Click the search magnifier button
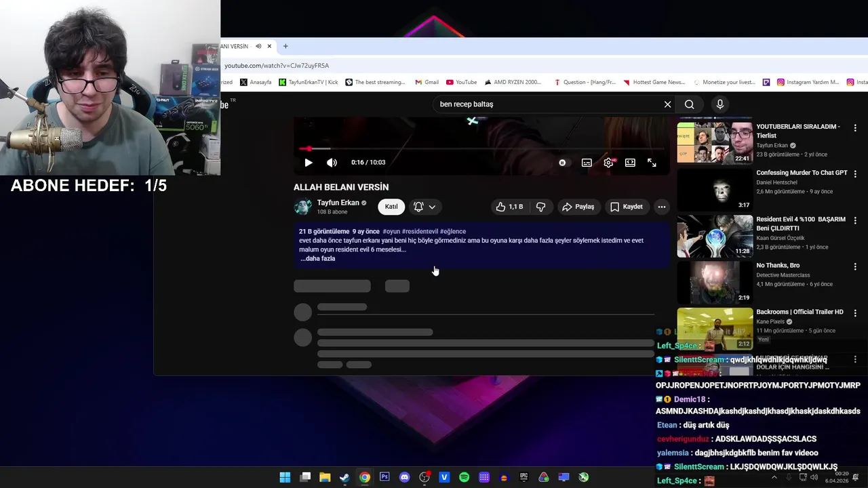Viewport: 868px width, 488px height. [x=689, y=104]
